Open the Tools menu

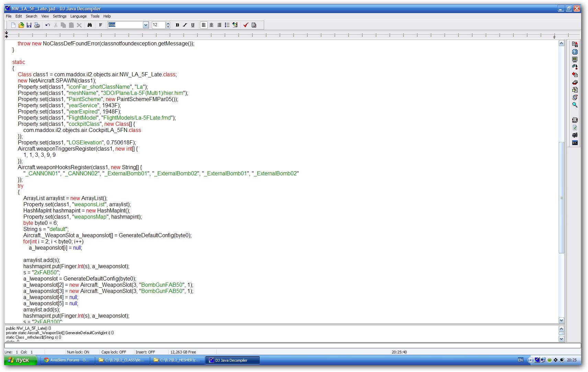(x=95, y=16)
